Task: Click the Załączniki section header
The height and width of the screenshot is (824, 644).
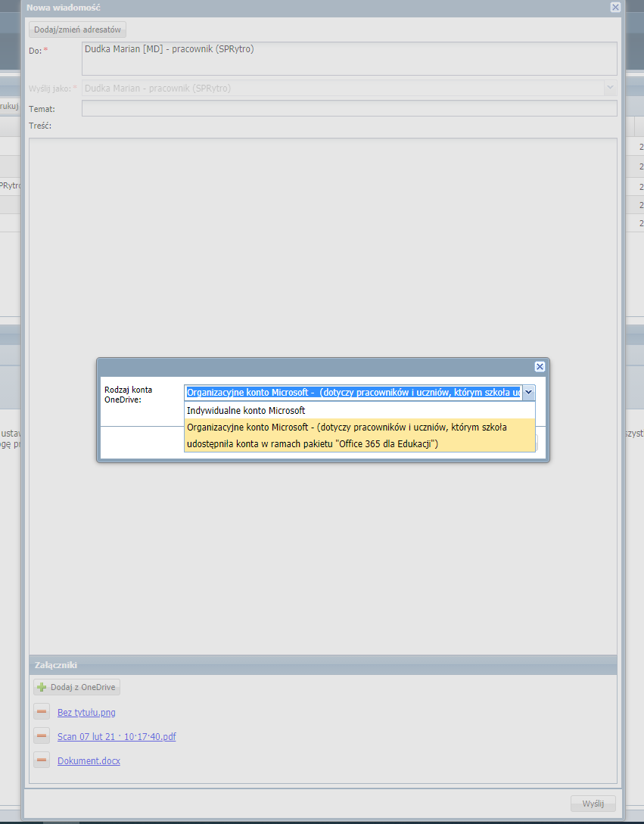Action: [x=323, y=665]
